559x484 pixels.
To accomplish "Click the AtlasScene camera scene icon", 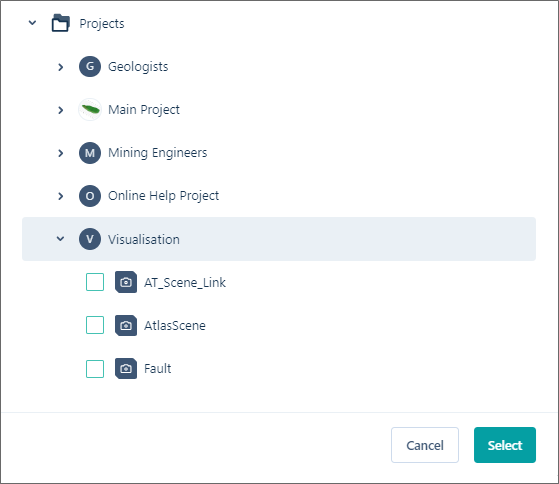I will coord(126,325).
